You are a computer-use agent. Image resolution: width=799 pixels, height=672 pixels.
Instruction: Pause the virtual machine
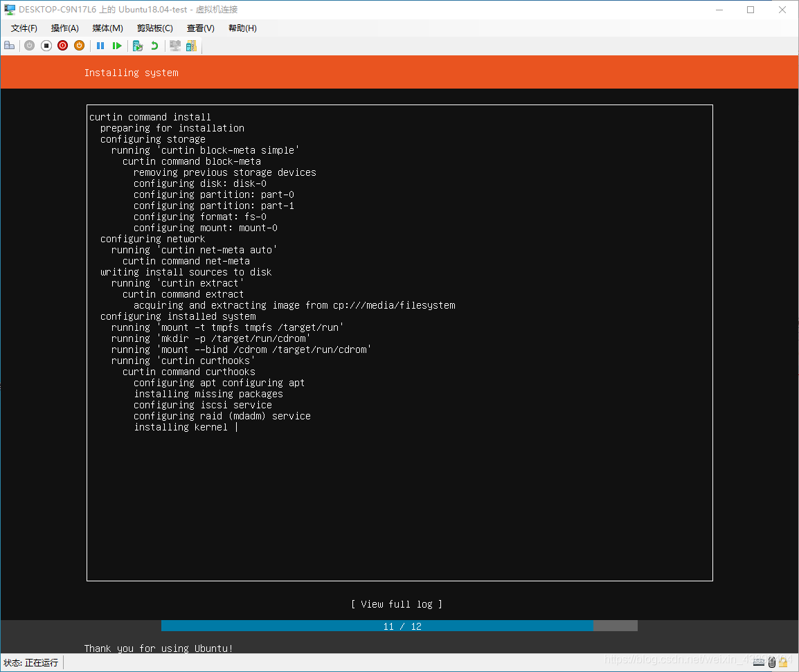click(100, 46)
